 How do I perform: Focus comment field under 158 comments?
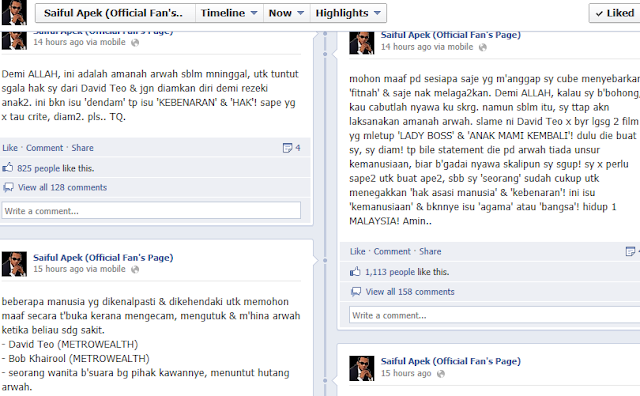coord(494,315)
